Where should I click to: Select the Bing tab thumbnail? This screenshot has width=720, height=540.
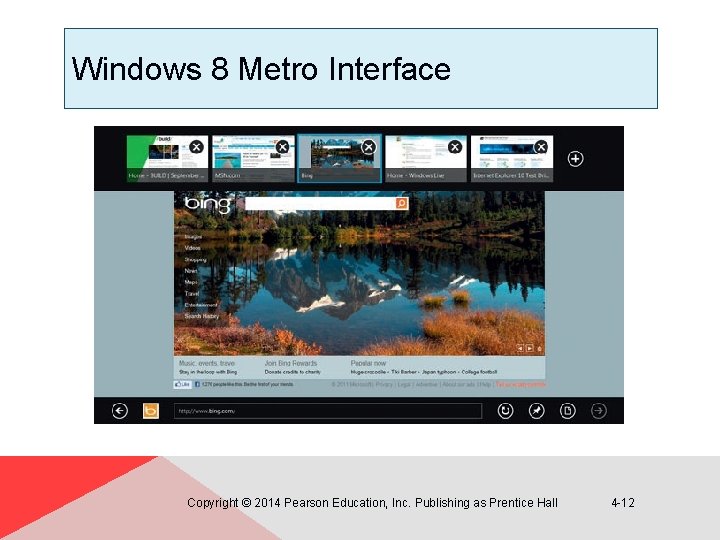339,158
